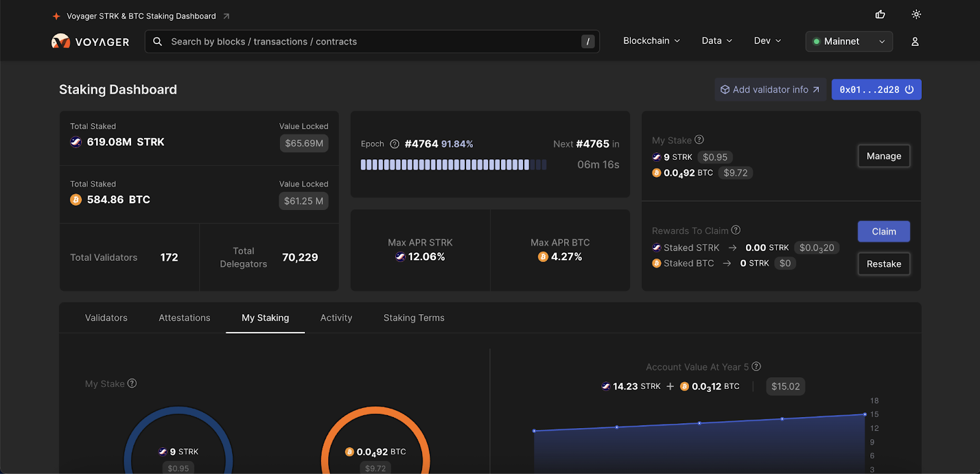Click the Manage stake button

pyautogui.click(x=883, y=156)
